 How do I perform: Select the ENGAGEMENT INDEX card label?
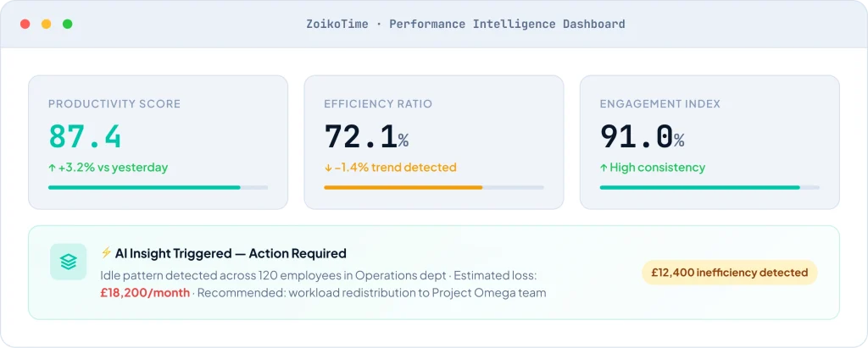click(x=659, y=104)
